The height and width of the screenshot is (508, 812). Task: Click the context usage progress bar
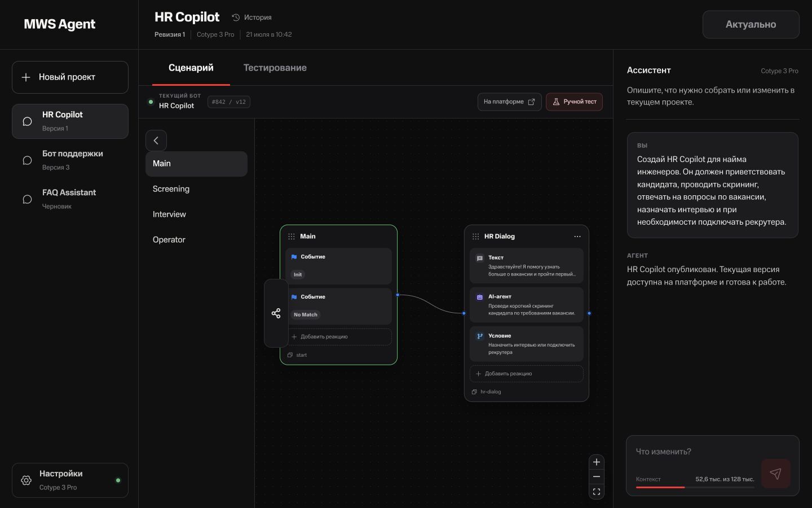(x=695, y=487)
